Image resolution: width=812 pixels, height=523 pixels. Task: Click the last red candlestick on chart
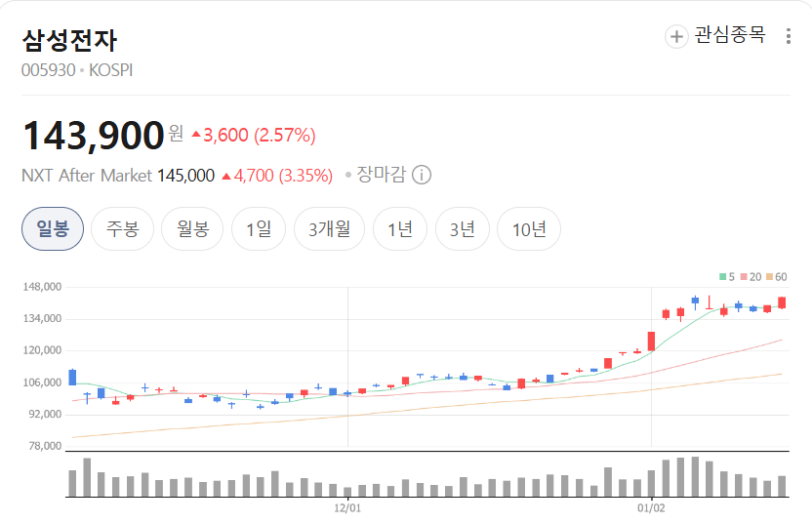pos(782,302)
